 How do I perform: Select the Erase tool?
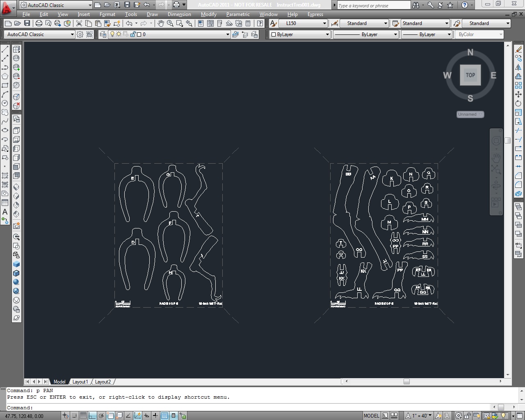(518, 49)
